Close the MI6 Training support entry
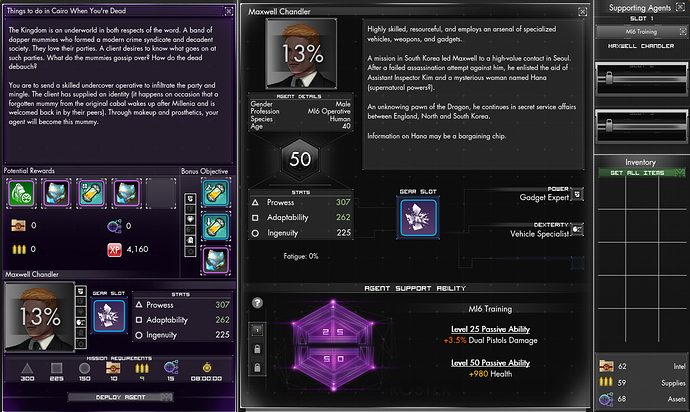This screenshot has height=412, width=690. point(683,32)
